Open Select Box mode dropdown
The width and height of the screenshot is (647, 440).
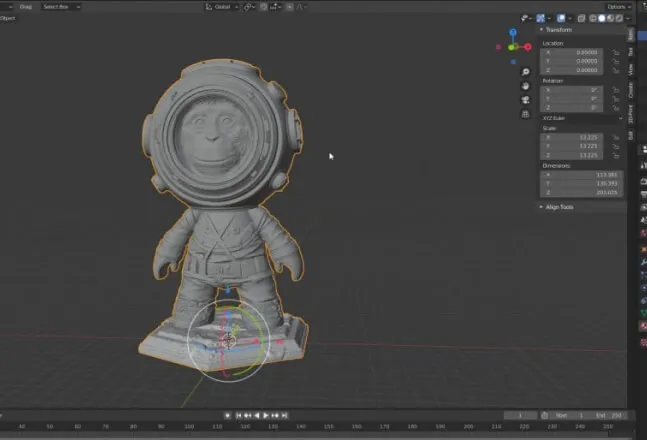60,7
